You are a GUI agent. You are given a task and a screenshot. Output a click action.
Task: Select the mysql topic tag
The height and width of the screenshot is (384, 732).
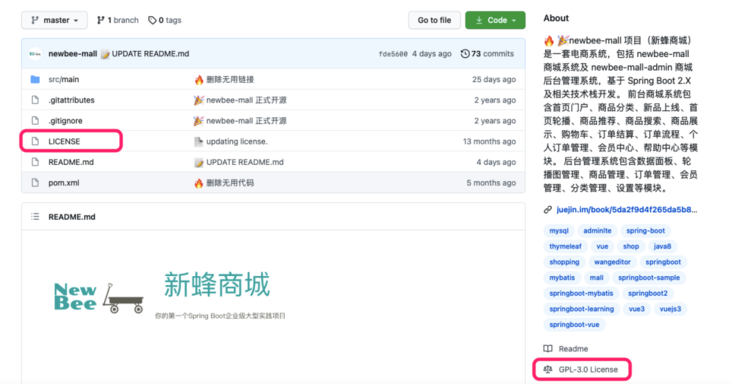click(559, 230)
